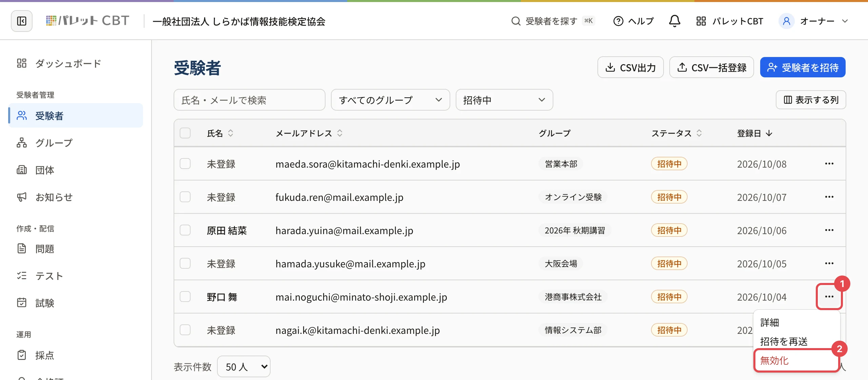Click email nagai.k@kitamachi-denki.example.jp
The image size is (868, 380).
(357, 330)
